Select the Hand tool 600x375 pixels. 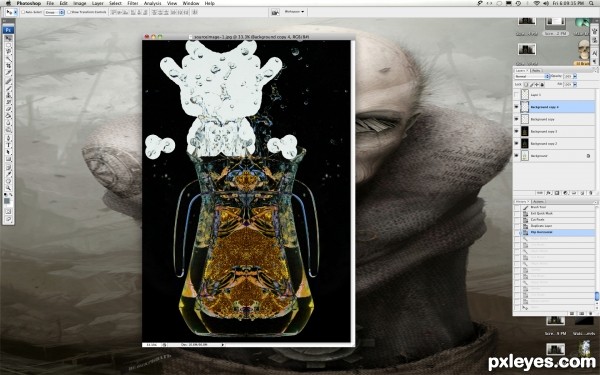pyautogui.click(x=8, y=181)
